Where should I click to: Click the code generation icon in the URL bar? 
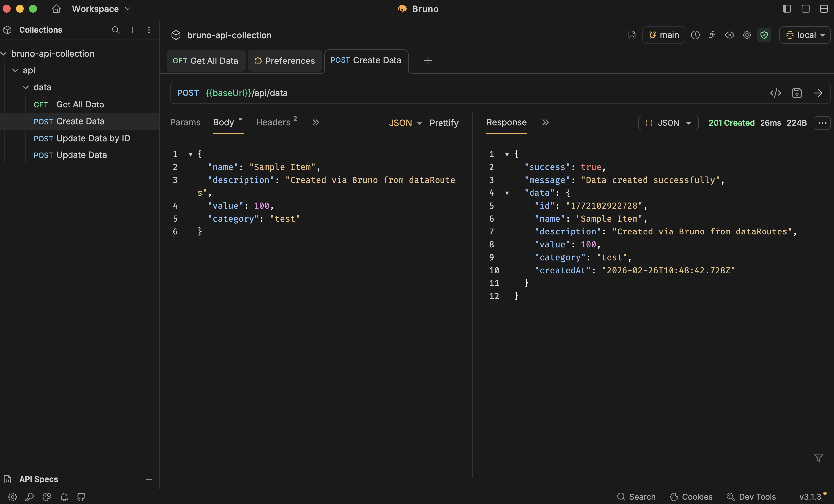click(x=775, y=93)
